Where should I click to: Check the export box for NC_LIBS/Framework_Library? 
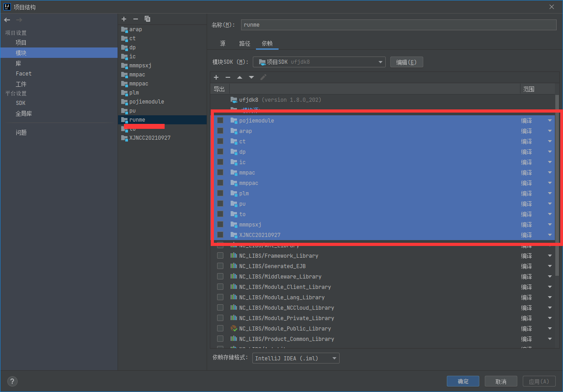(x=220, y=255)
